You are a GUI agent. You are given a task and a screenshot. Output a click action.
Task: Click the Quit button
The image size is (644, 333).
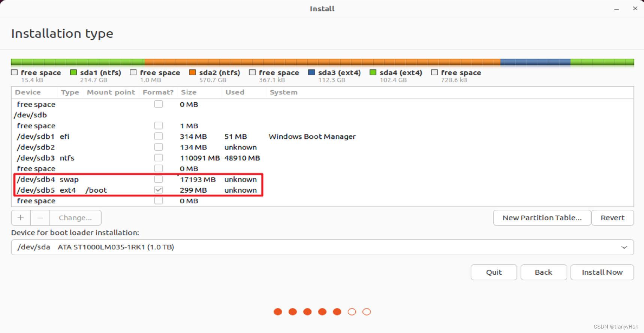pos(494,272)
